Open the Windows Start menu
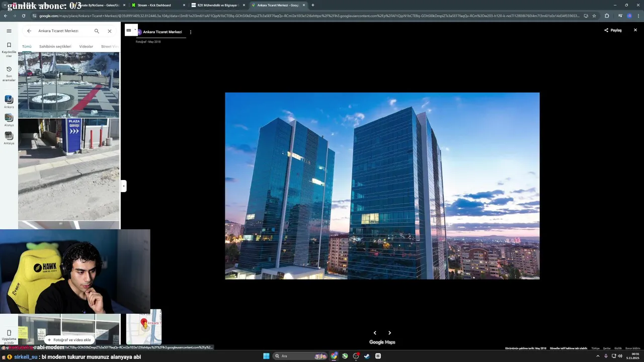This screenshot has height=362, width=644. point(266,356)
